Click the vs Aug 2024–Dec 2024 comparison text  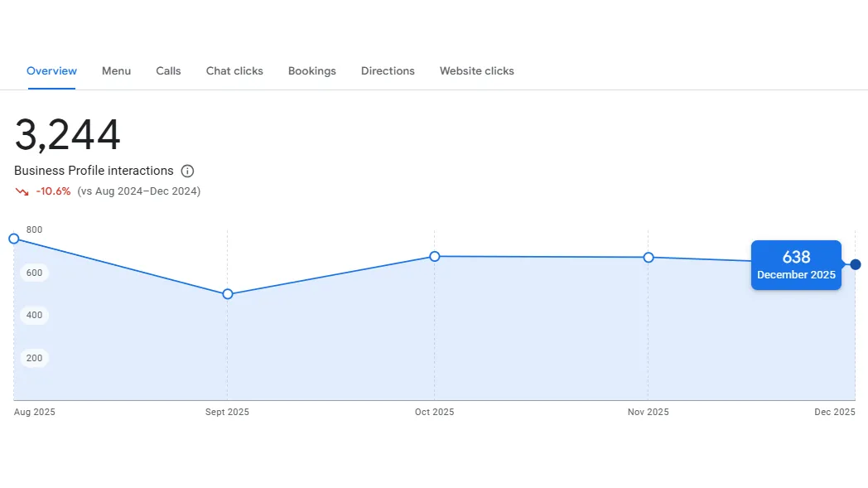pyautogui.click(x=138, y=191)
